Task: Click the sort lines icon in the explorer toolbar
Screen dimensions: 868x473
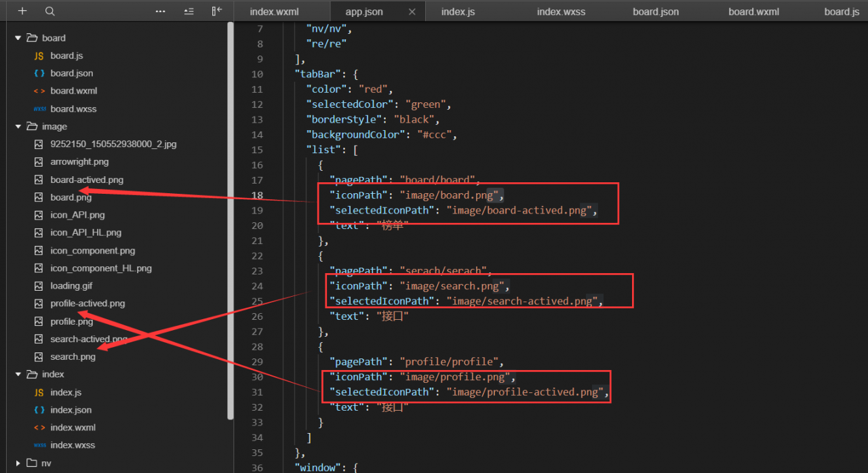Action: click(x=189, y=12)
